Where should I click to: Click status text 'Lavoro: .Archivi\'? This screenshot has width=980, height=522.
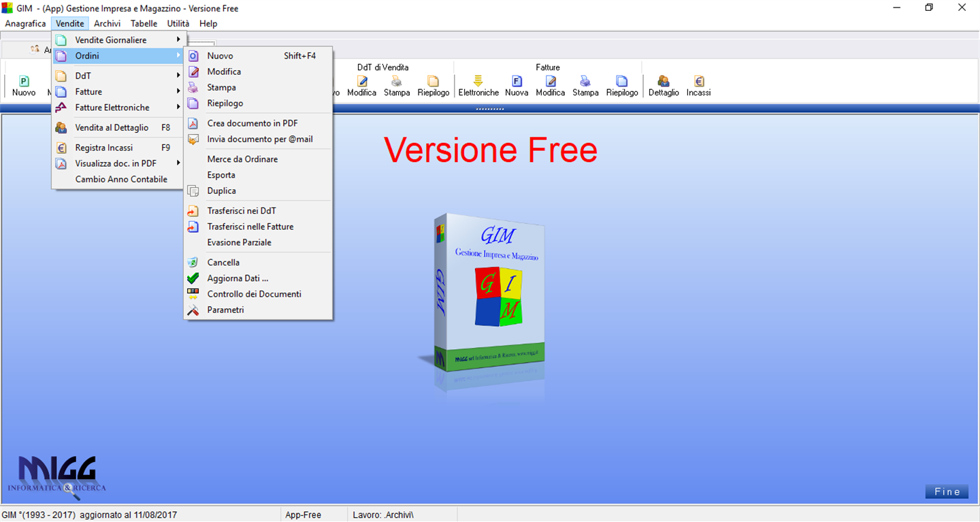pyautogui.click(x=383, y=515)
